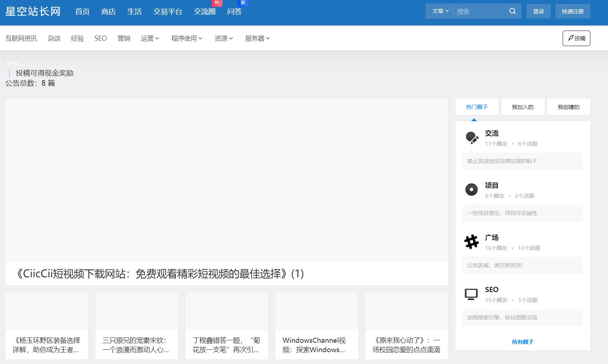The image size is (608, 364).
Task: Open the 所有圈子 link
Action: 523,342
